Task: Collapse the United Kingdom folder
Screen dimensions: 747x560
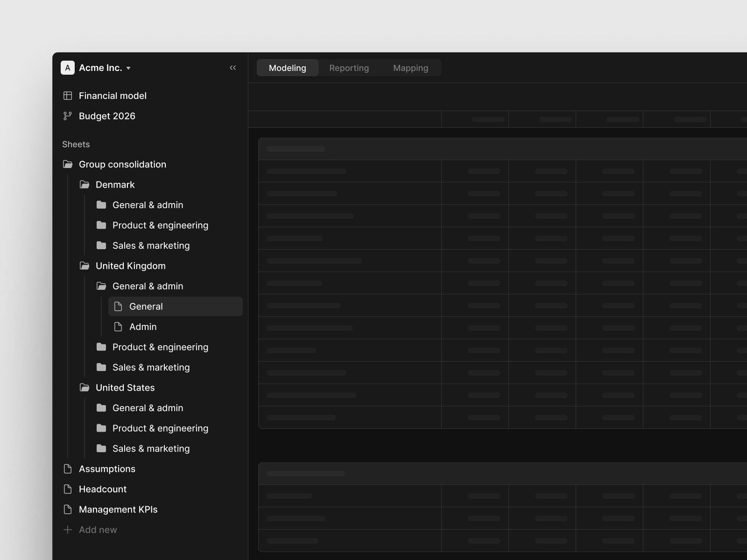Action: coord(85,266)
